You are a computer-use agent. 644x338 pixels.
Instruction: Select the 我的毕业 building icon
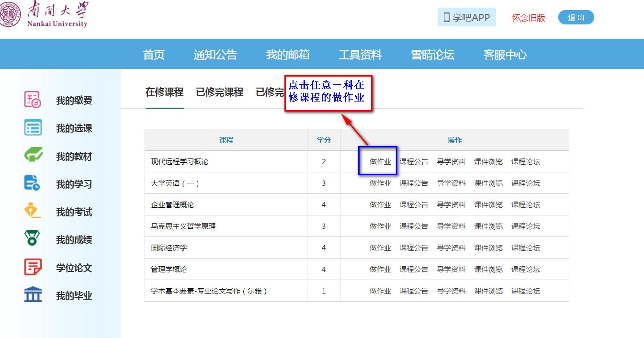[33, 295]
